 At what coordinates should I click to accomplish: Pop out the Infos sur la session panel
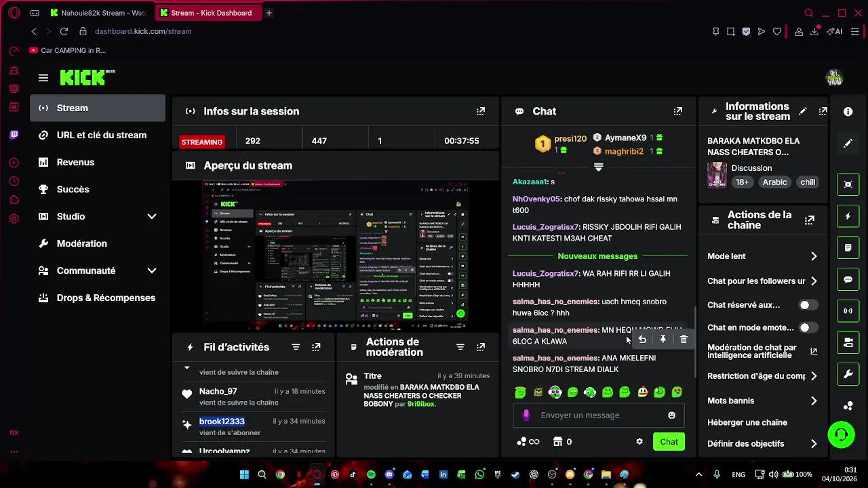tap(481, 111)
